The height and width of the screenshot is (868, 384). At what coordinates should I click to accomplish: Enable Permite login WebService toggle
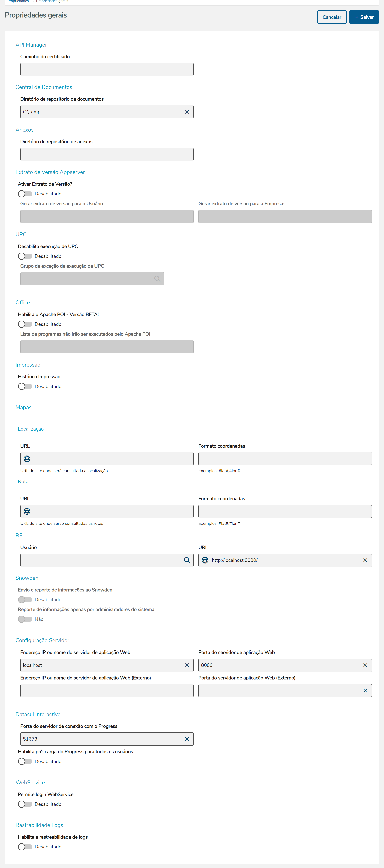point(25,804)
